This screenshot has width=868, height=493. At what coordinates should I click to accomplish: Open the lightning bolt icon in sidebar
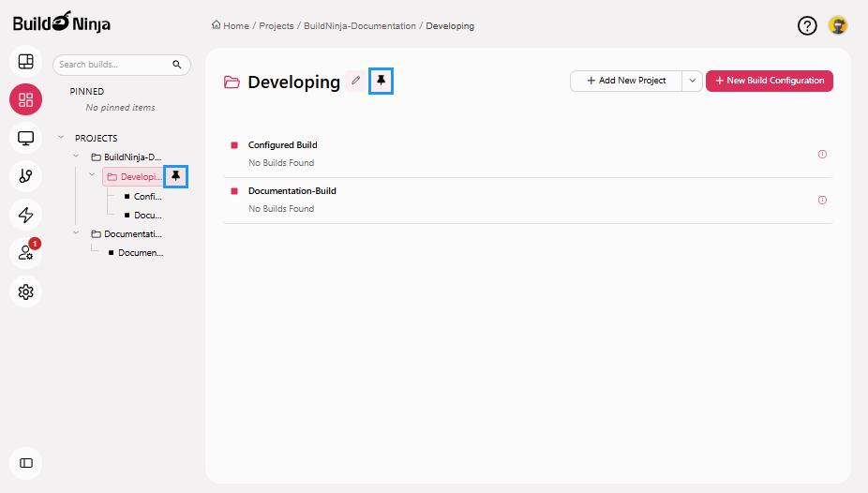(25, 215)
